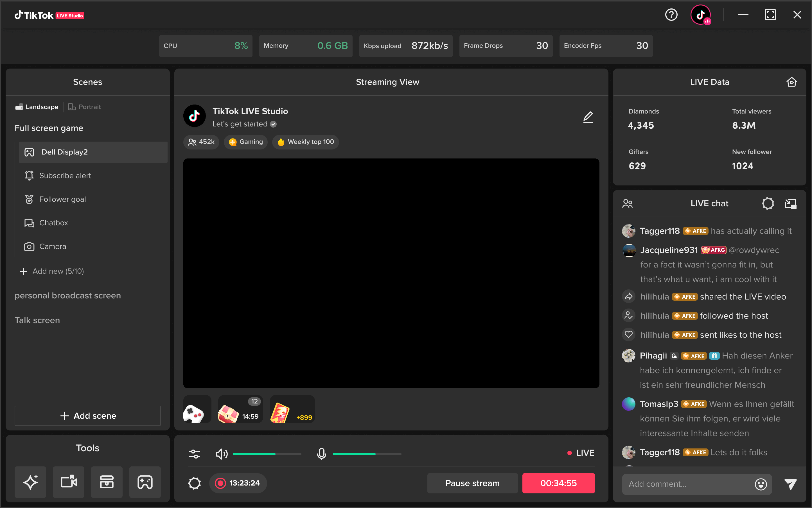Expand personal broadcast screen scene

[x=67, y=296]
